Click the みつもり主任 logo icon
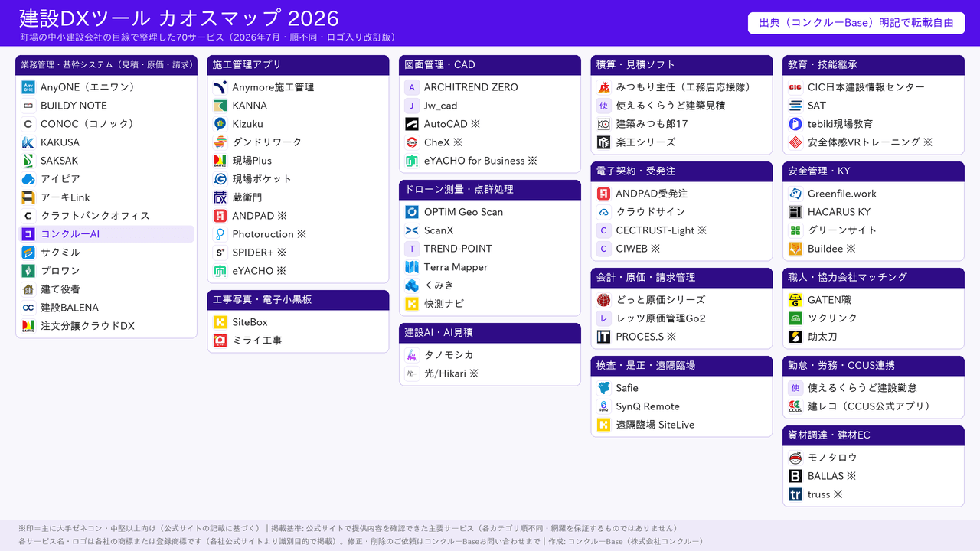 click(604, 87)
